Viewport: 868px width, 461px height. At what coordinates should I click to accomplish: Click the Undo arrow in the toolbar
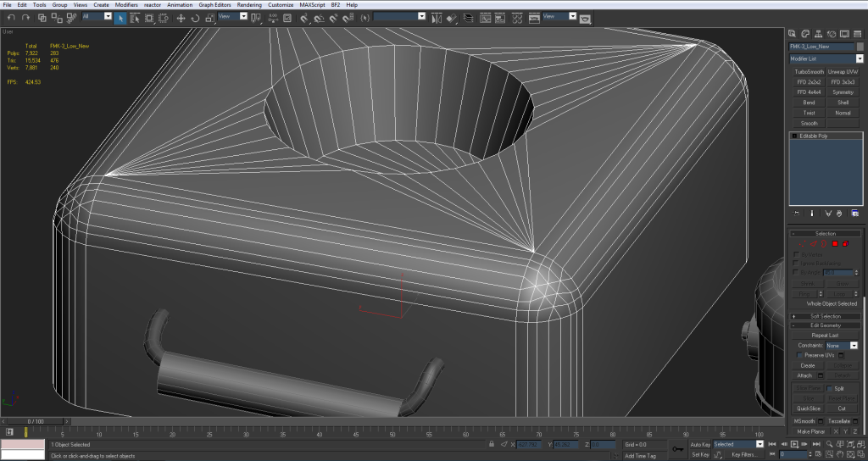pos(10,17)
